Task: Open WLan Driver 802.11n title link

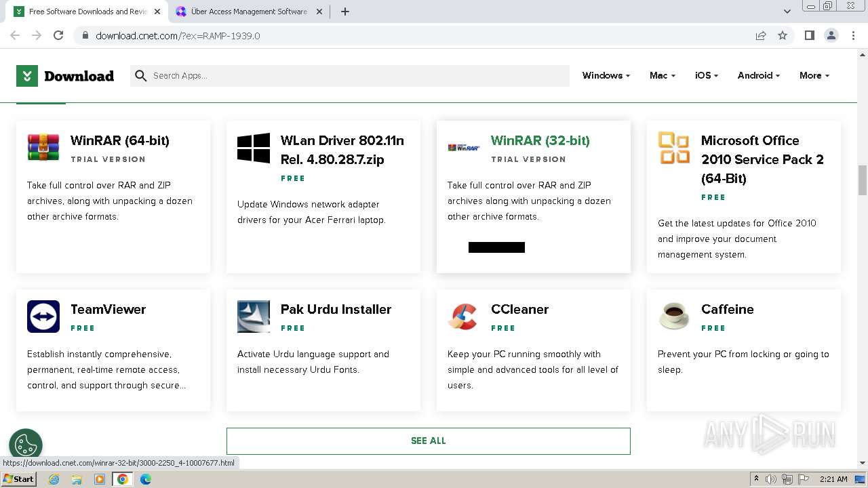Action: pos(342,150)
